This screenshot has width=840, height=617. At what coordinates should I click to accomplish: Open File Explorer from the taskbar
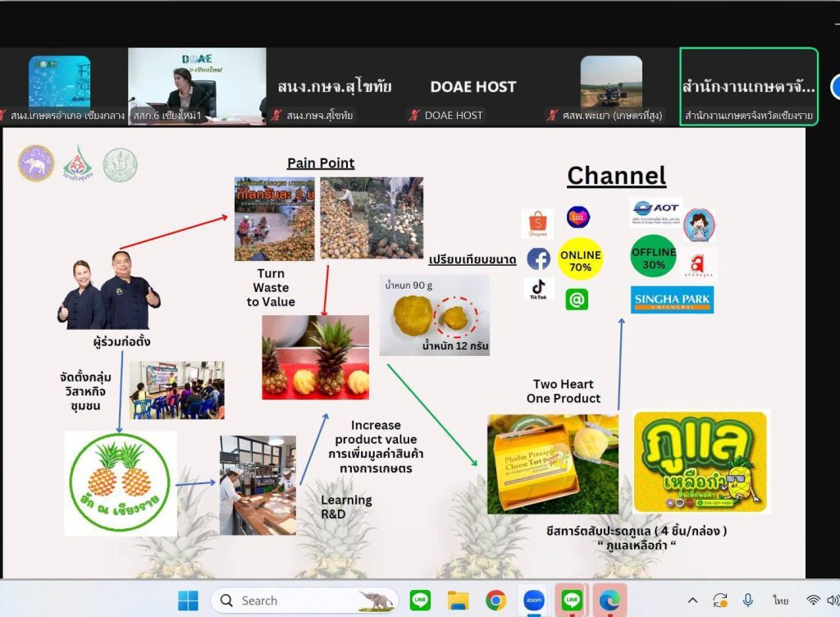[x=458, y=601]
